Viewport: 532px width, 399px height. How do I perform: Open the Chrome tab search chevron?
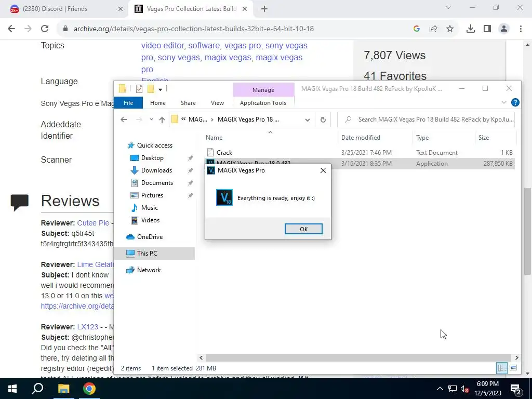point(448,7)
